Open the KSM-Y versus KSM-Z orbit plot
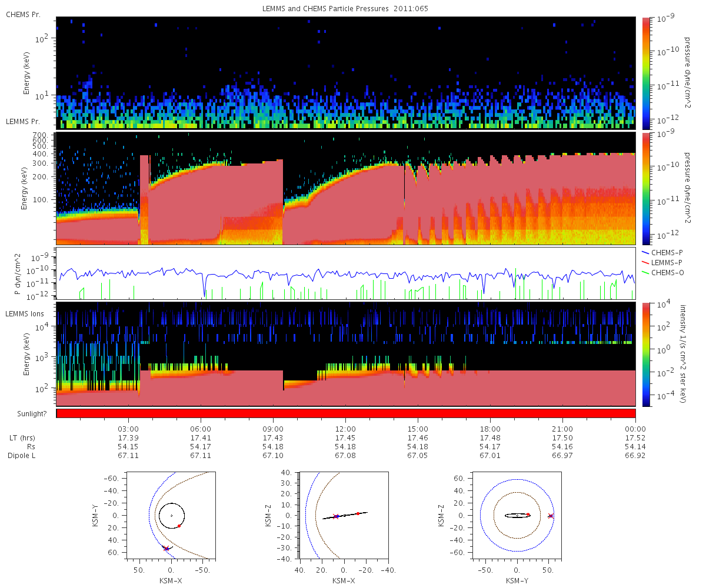 pos(517,515)
